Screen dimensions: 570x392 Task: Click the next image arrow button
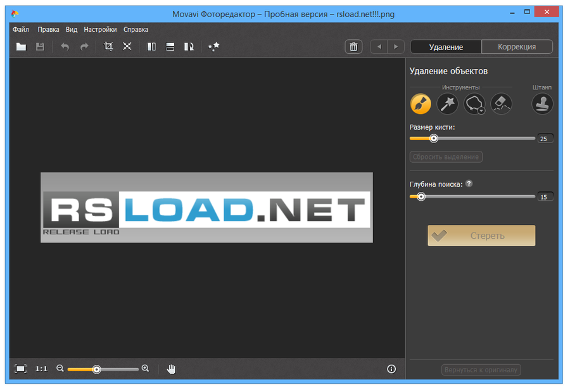[396, 46]
